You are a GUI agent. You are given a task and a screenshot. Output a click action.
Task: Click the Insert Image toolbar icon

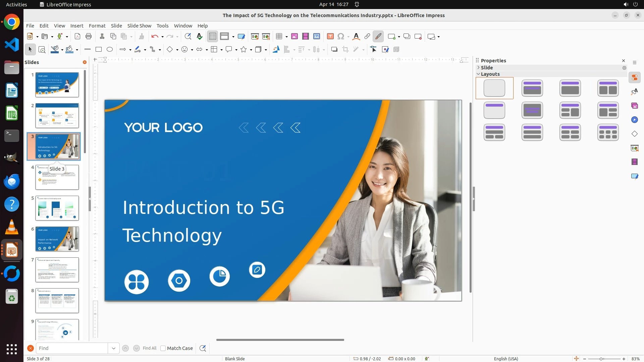(x=294, y=37)
